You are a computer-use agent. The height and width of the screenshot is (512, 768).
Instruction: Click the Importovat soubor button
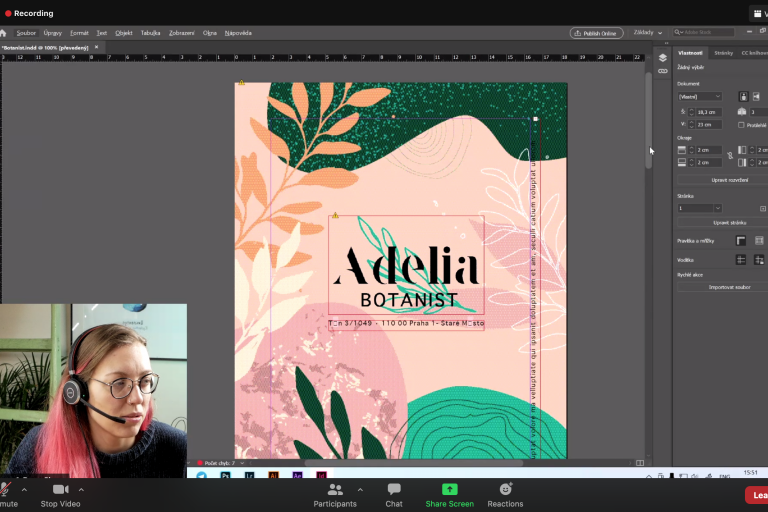(727, 287)
